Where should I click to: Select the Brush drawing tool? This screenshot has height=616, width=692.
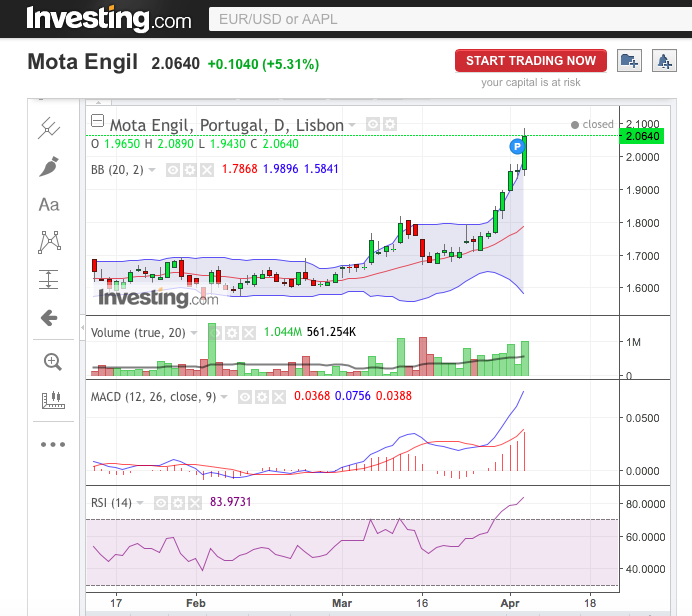(x=49, y=166)
